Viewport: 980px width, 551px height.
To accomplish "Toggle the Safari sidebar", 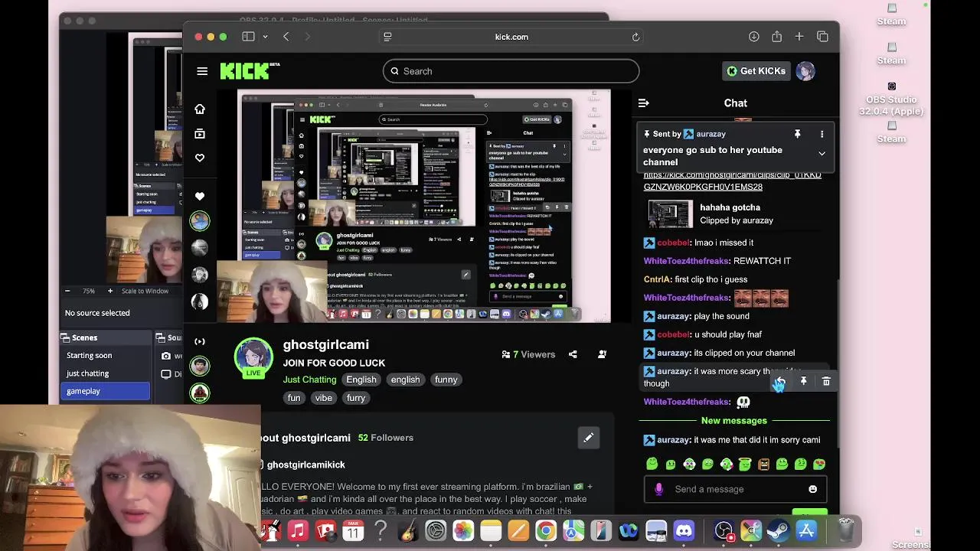I will click(x=248, y=37).
